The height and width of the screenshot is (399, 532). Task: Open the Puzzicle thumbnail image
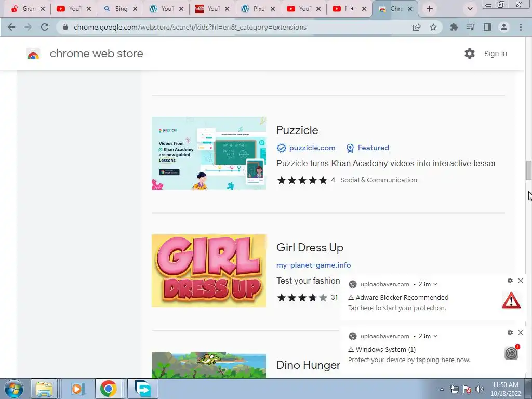(x=209, y=153)
